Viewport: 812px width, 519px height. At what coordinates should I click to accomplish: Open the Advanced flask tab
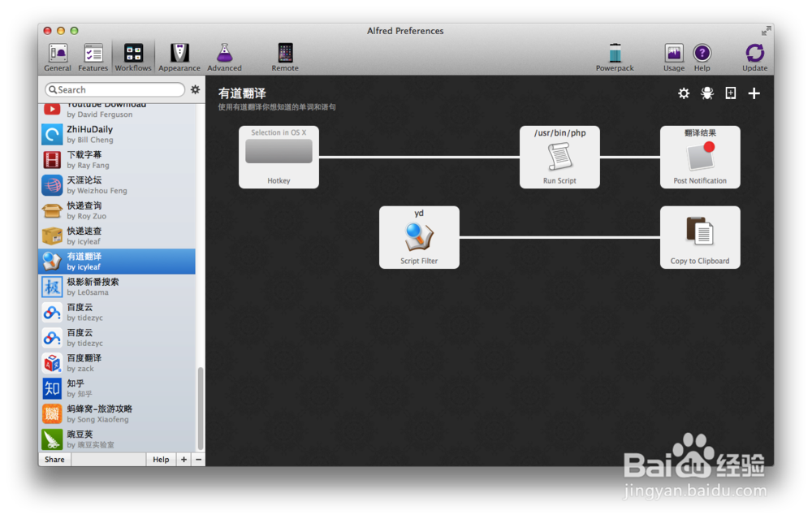point(224,58)
